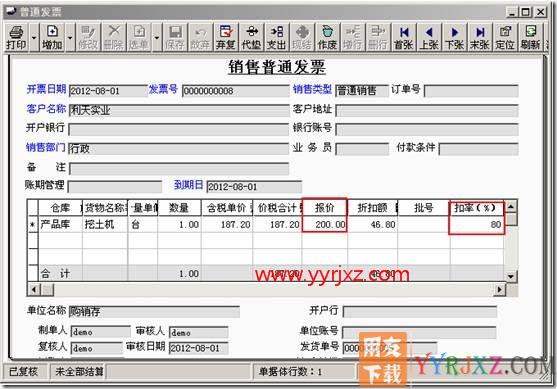Click the 报价 column header

pos(324,208)
